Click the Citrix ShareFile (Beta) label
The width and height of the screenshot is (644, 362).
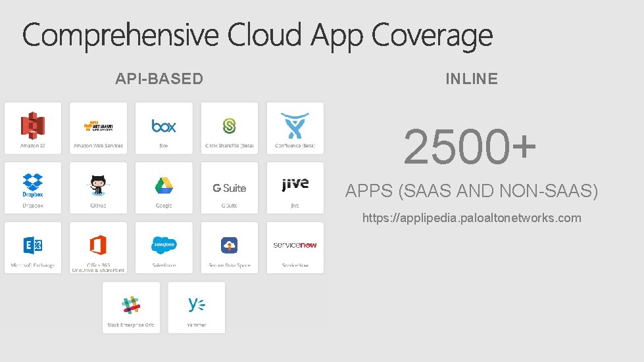point(229,146)
